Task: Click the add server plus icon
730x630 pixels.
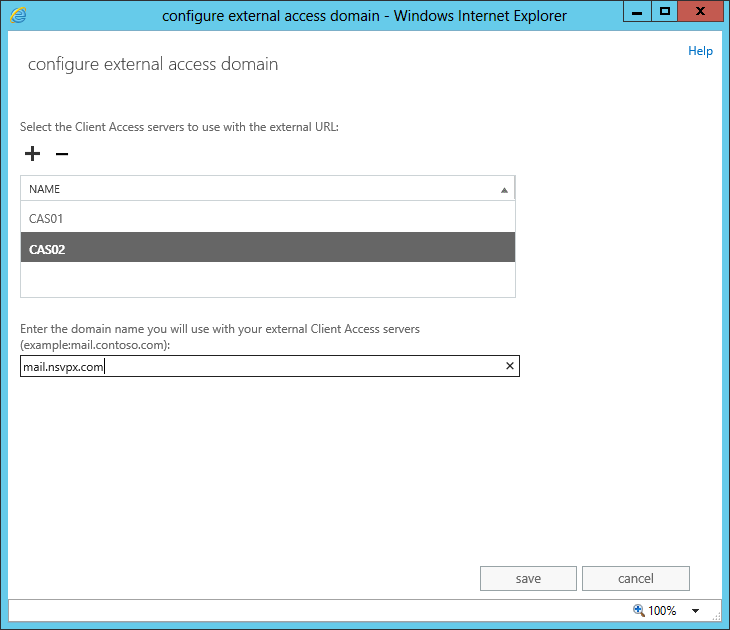Action: click(33, 154)
